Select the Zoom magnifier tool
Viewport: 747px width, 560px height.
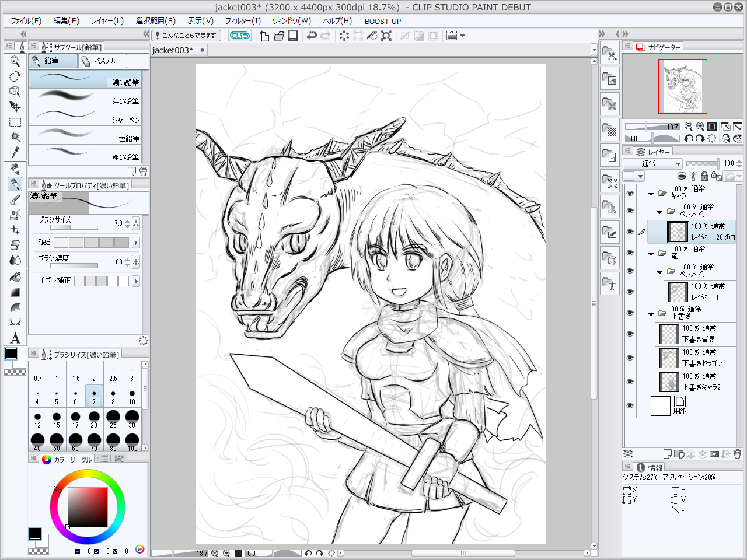pyautogui.click(x=15, y=61)
